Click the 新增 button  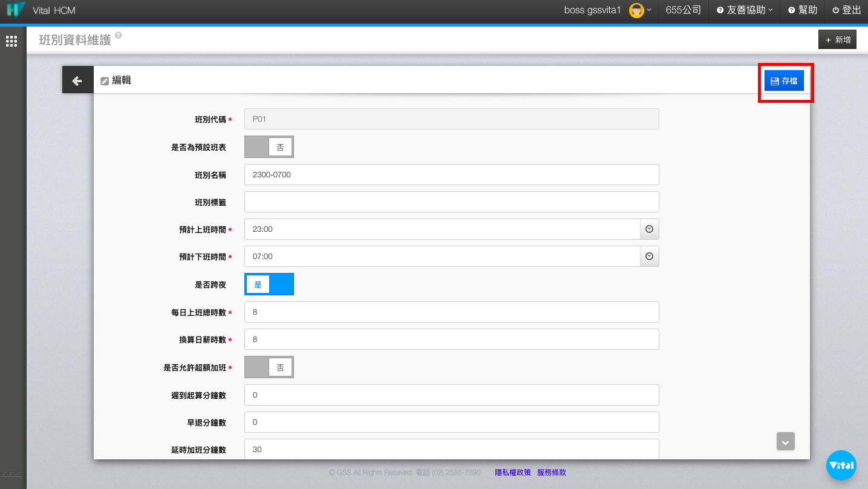point(837,40)
